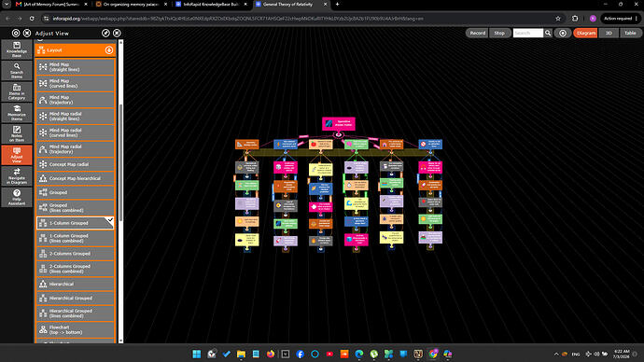Click the Record button
The image size is (644, 362).
point(477,33)
